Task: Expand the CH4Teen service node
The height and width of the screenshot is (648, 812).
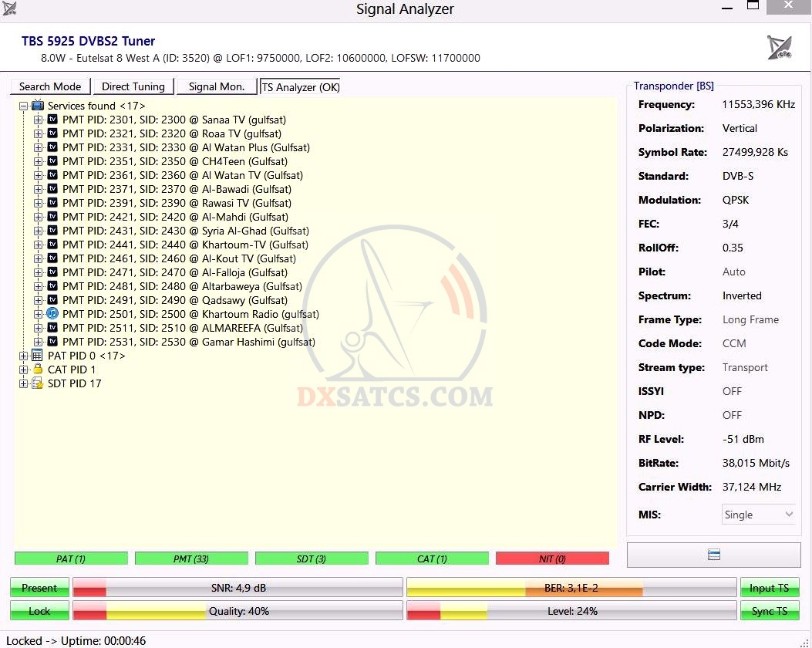Action: 38,161
